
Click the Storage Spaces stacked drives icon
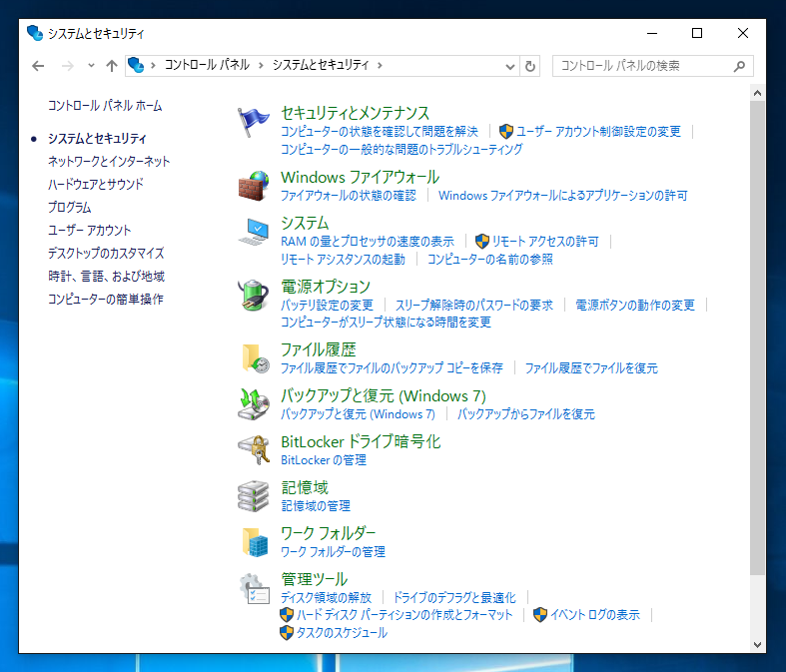254,496
